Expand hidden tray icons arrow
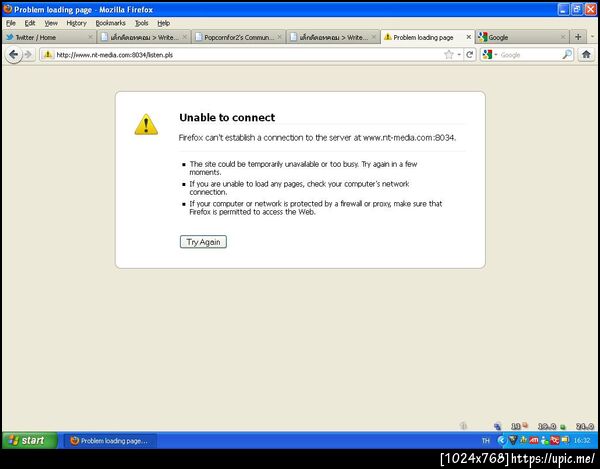This screenshot has width=600, height=469. [x=502, y=441]
